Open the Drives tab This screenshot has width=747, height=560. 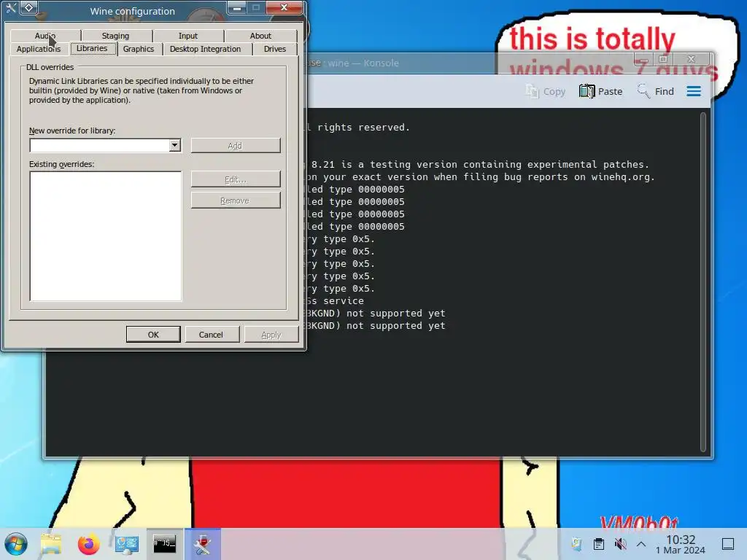point(275,49)
